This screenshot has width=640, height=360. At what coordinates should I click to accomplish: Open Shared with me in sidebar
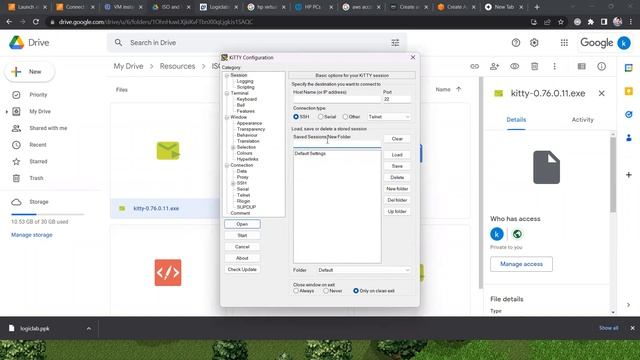click(48, 128)
